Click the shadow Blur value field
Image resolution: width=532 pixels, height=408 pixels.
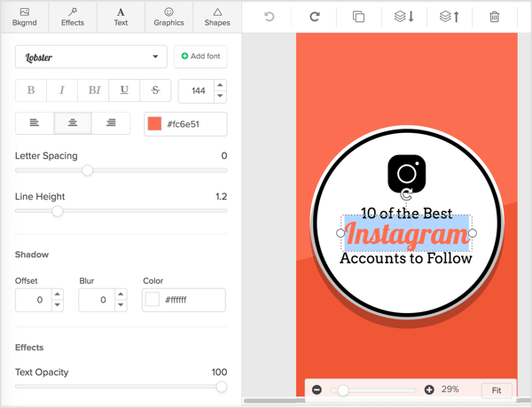97,300
